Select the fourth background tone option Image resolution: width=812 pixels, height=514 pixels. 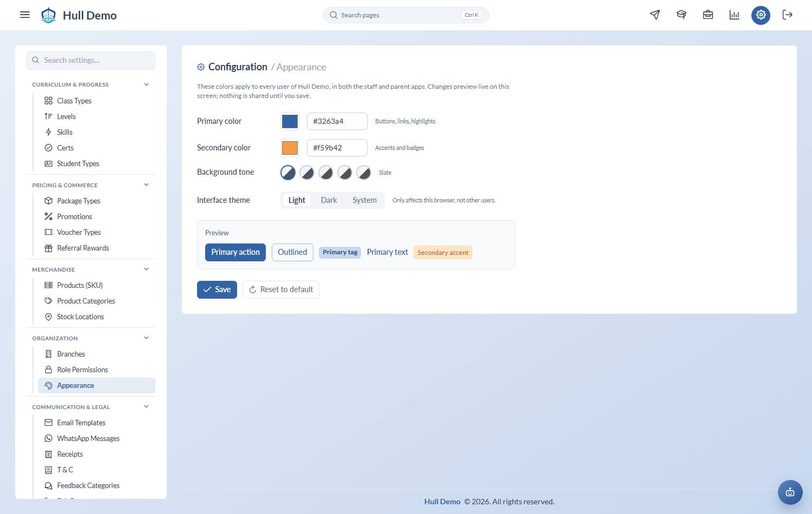[345, 173]
